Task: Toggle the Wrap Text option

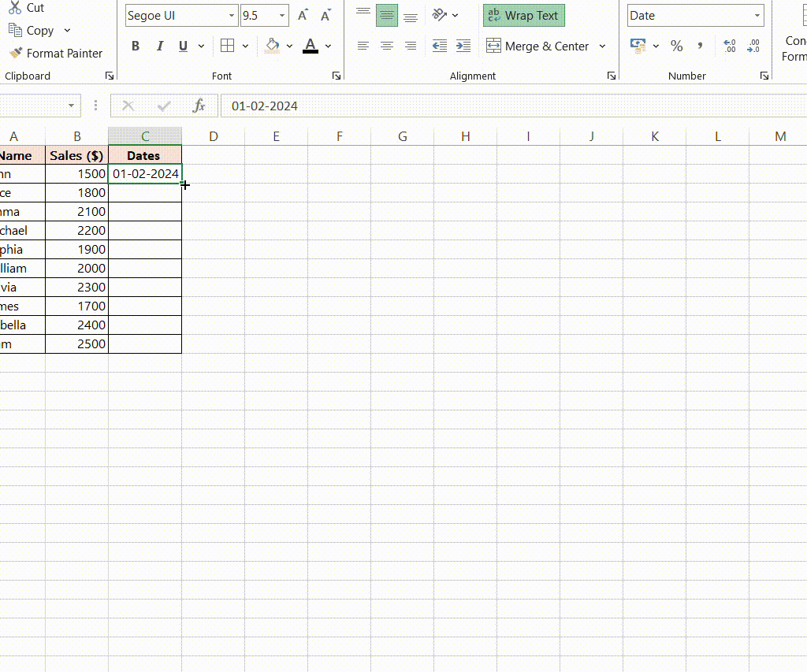Action: pyautogui.click(x=523, y=15)
